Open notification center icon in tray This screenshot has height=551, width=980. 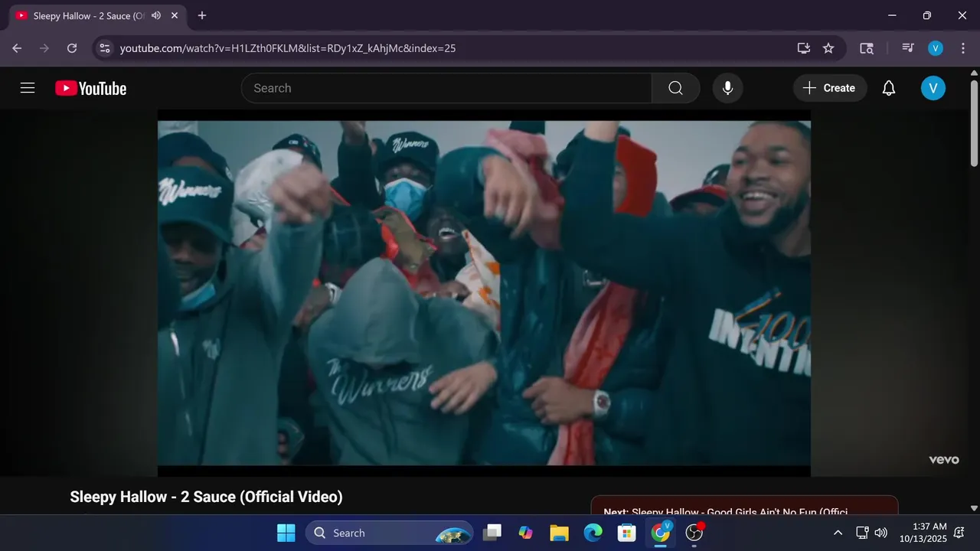[x=959, y=533]
